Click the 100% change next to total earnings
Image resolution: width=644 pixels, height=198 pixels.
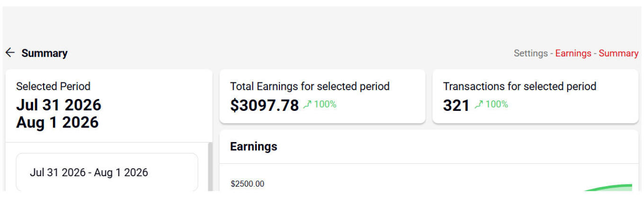[325, 104]
